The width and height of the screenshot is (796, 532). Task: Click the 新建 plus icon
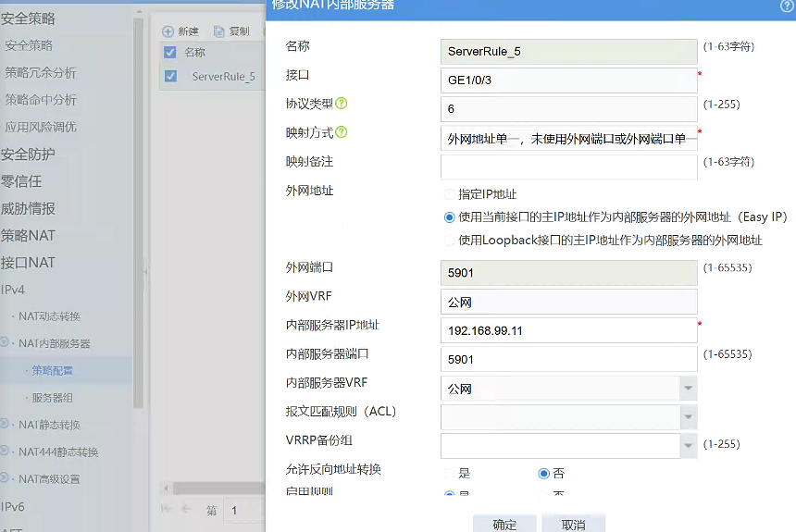tap(168, 31)
